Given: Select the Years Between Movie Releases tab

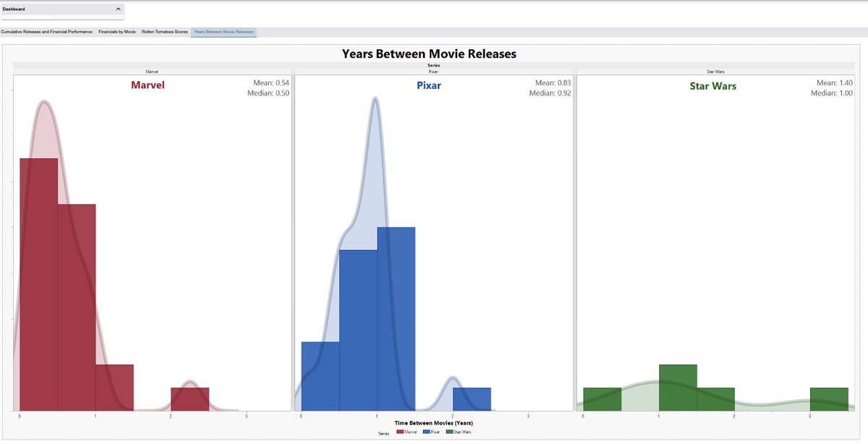Looking at the screenshot, I should [224, 32].
